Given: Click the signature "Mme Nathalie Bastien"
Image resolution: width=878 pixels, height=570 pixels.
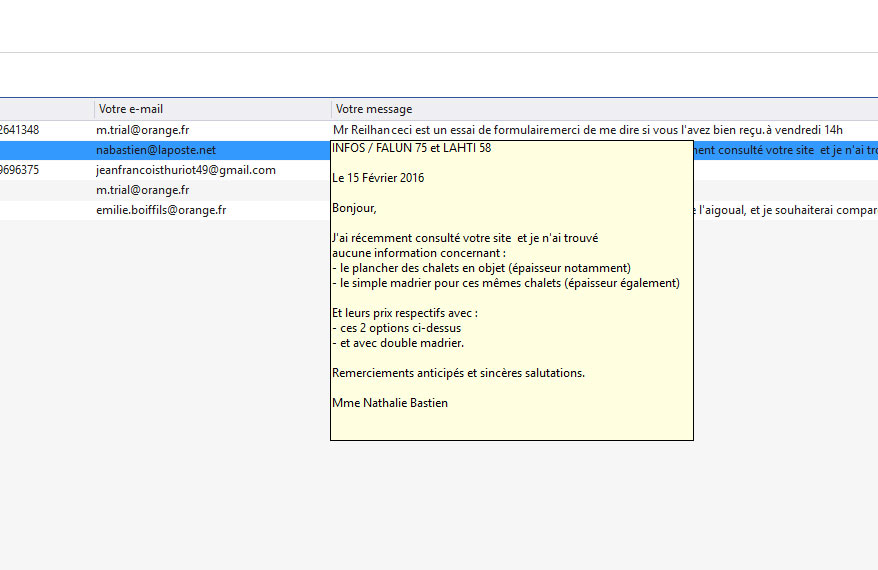Looking at the screenshot, I should (390, 403).
